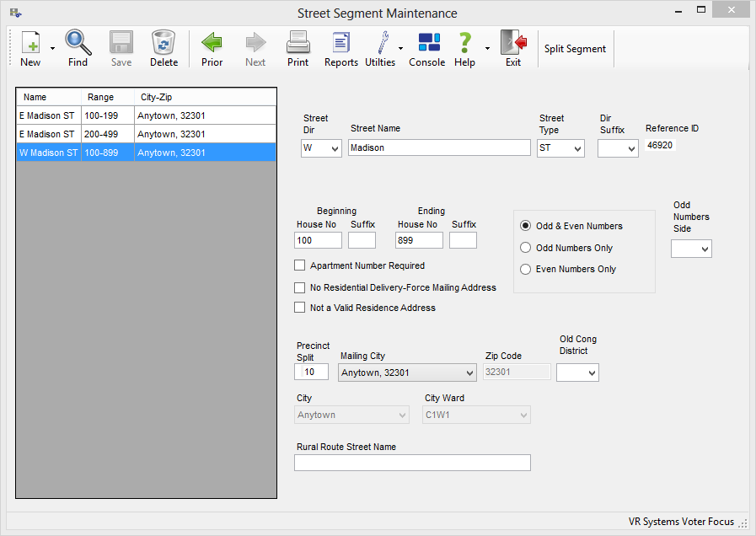Check Apartment Number Required

pyautogui.click(x=299, y=265)
